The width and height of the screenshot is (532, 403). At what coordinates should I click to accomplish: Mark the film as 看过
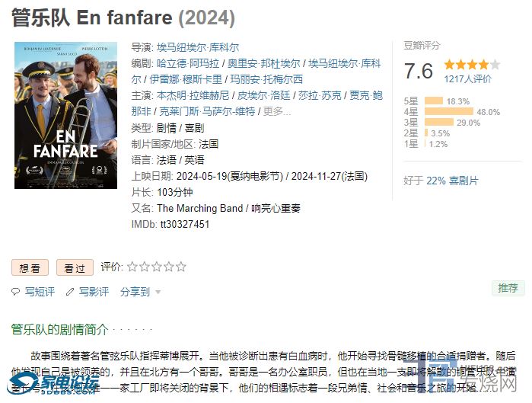click(x=75, y=268)
